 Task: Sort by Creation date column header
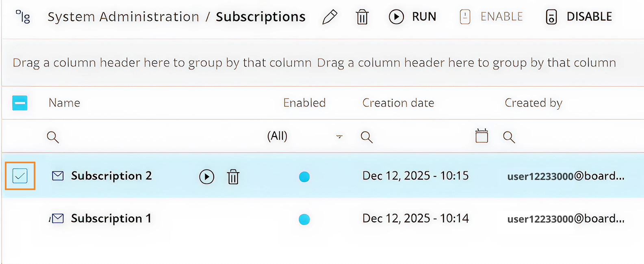(x=398, y=103)
